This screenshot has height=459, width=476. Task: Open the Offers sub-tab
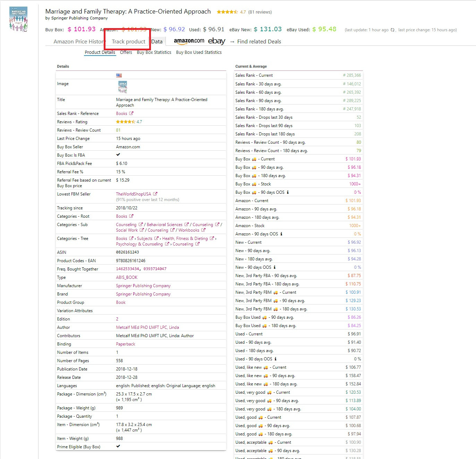126,52
